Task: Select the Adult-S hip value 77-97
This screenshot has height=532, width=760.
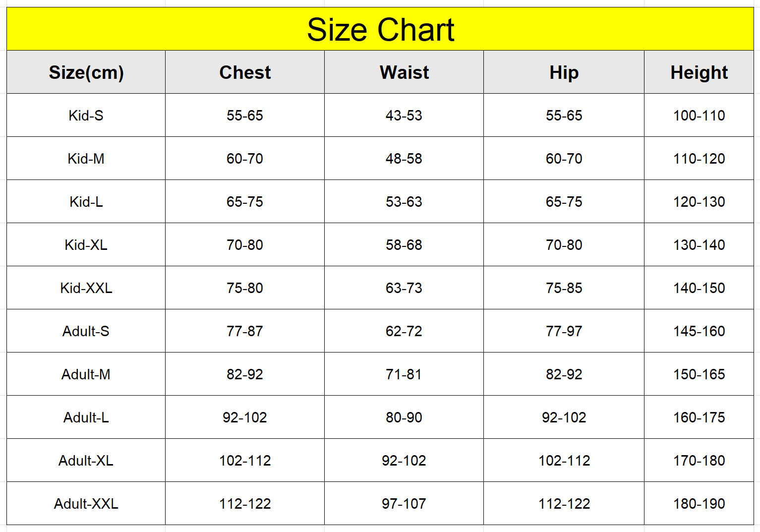Action: coord(564,331)
